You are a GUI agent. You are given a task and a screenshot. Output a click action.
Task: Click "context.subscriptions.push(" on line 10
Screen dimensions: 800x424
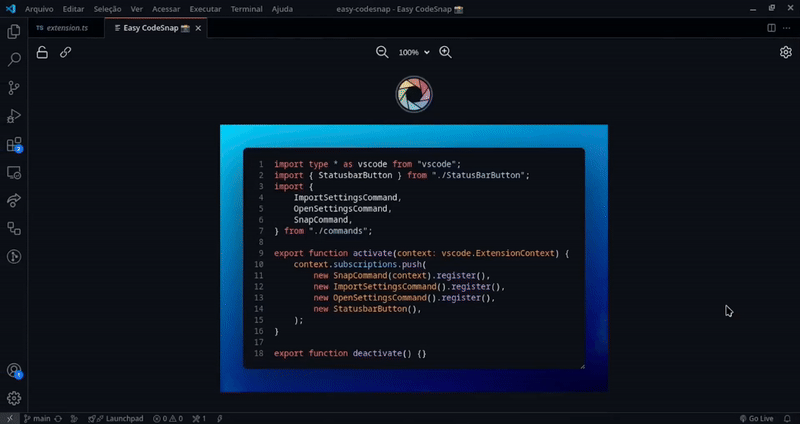360,264
